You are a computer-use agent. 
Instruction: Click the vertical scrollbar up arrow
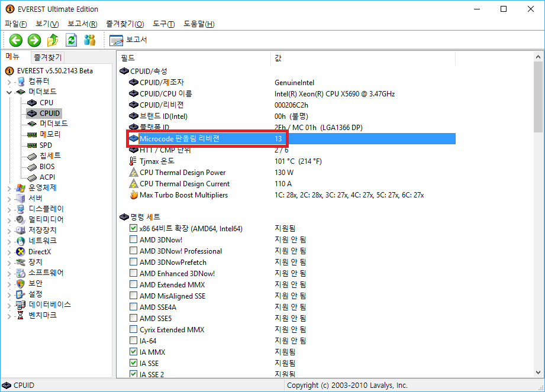(x=538, y=57)
